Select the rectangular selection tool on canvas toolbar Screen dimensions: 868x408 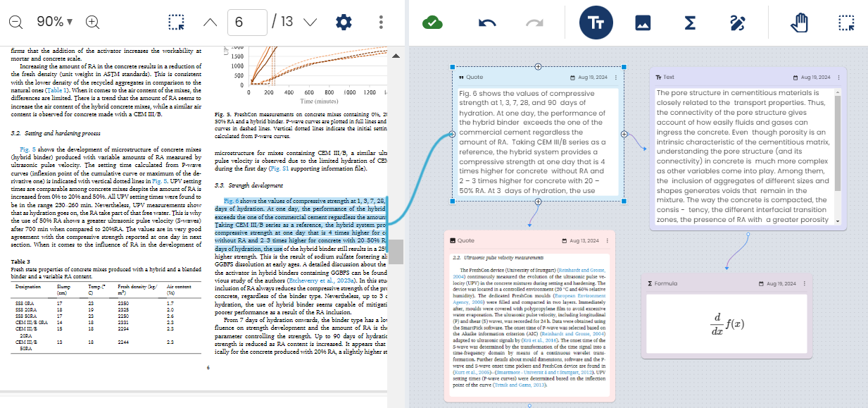845,22
